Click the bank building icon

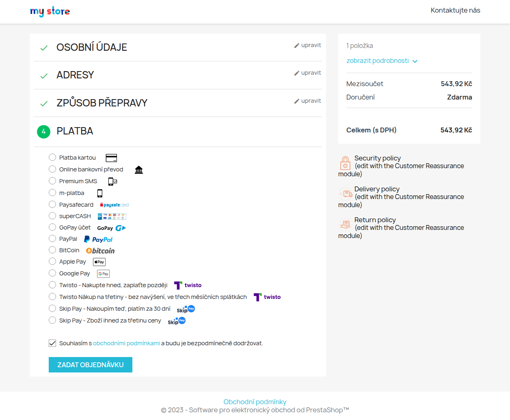tap(139, 170)
